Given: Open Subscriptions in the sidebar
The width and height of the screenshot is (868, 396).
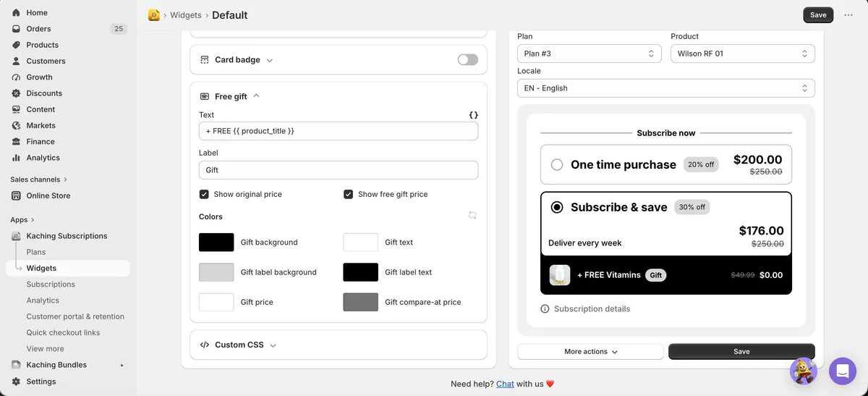Looking at the screenshot, I should tap(51, 285).
